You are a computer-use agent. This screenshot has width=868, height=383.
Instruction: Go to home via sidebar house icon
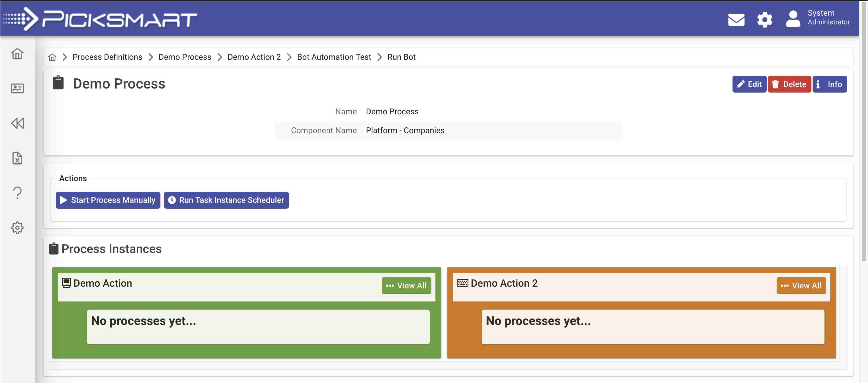[x=17, y=54]
